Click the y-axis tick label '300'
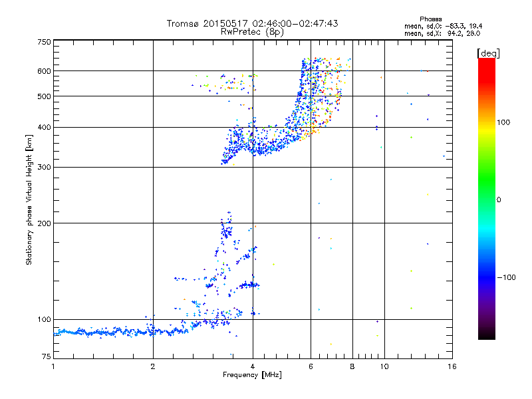The width and height of the screenshot is (532, 399). (x=44, y=167)
